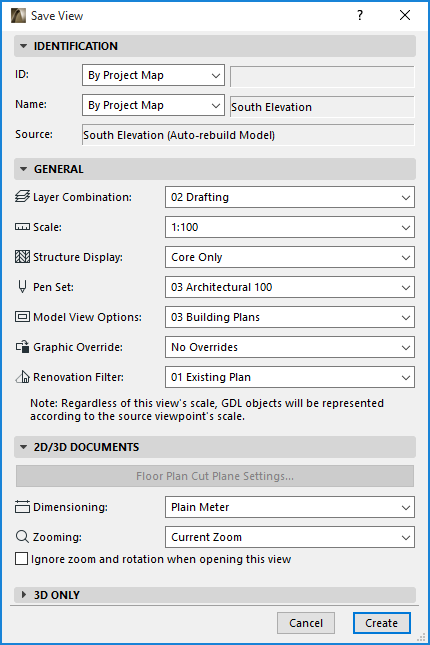Click the Graphic Override icon
This screenshot has width=430, height=645.
pos(22,347)
